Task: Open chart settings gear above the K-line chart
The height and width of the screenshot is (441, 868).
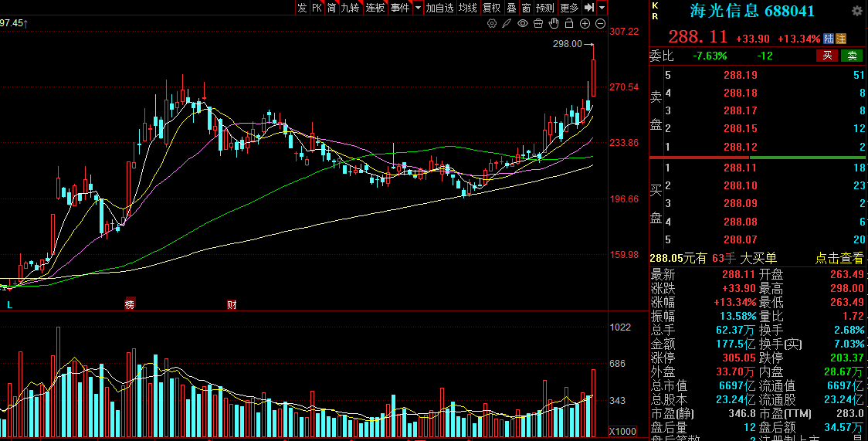Action: click(492, 24)
